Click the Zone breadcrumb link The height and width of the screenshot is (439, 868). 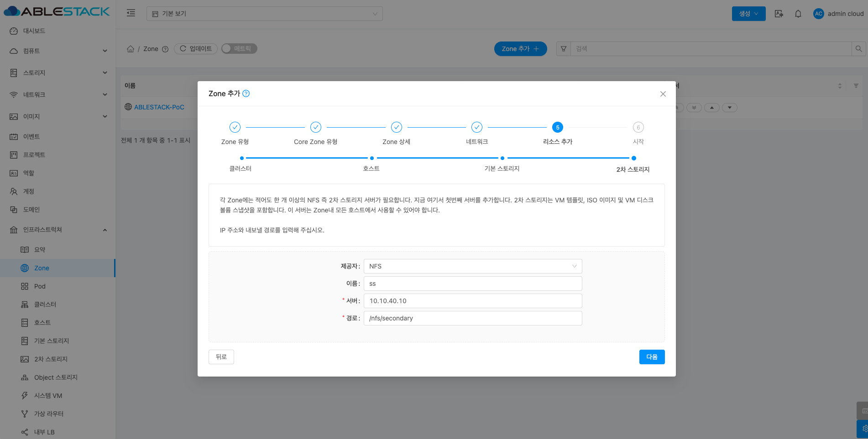point(151,49)
